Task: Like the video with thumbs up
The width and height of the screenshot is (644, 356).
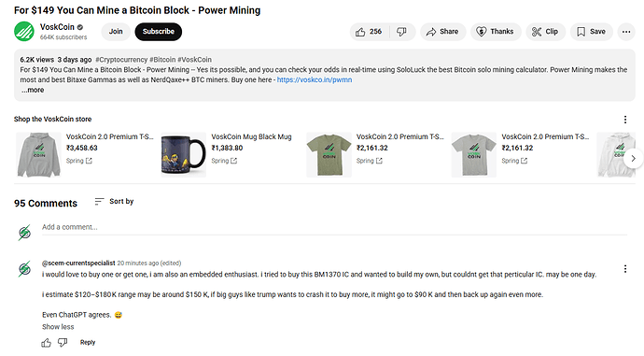Action: (369, 32)
